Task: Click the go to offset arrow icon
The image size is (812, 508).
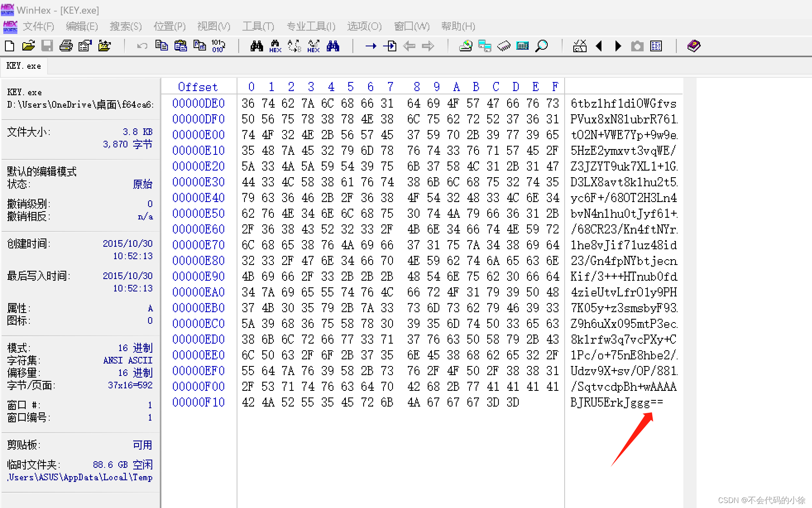Action: pyautogui.click(x=371, y=46)
